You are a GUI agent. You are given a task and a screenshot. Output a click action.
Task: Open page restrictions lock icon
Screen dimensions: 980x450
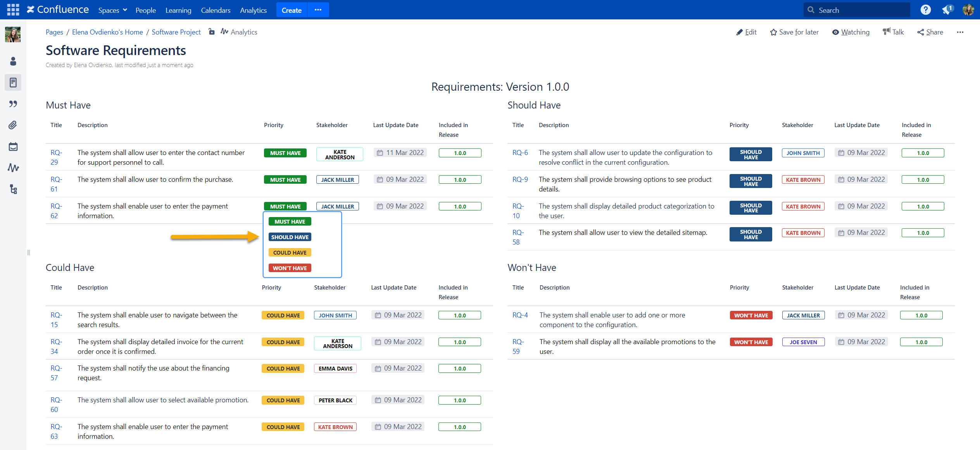(x=211, y=32)
